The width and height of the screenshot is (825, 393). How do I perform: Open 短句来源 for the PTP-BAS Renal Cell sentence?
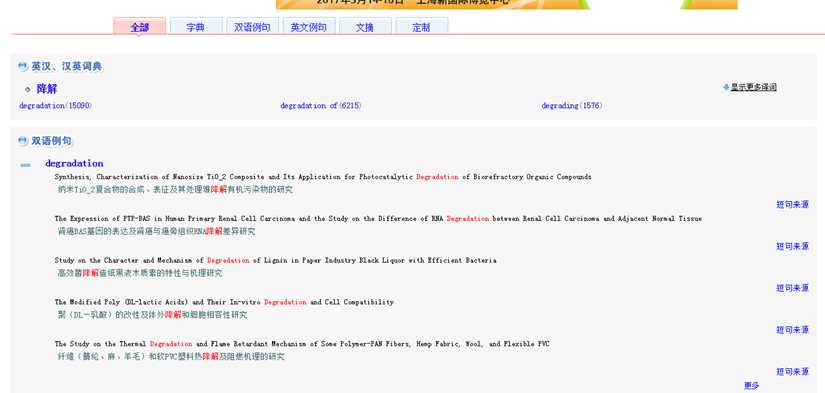792,246
